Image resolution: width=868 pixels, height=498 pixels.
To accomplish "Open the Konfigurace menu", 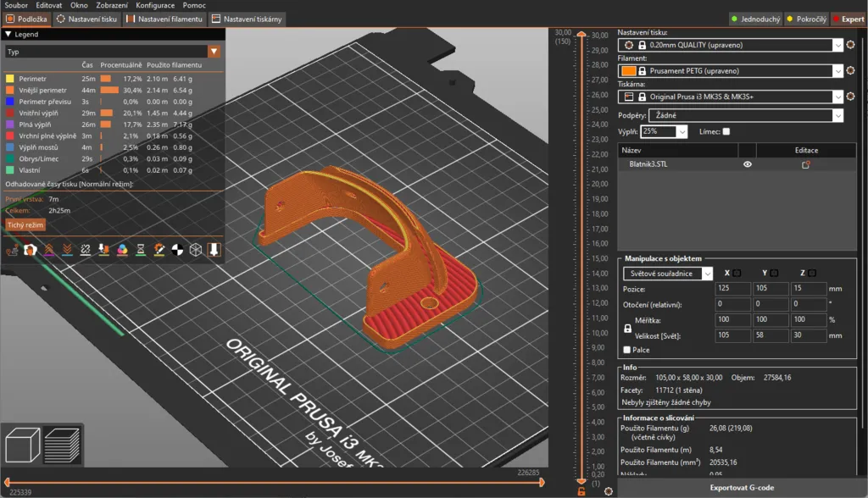I will point(155,5).
